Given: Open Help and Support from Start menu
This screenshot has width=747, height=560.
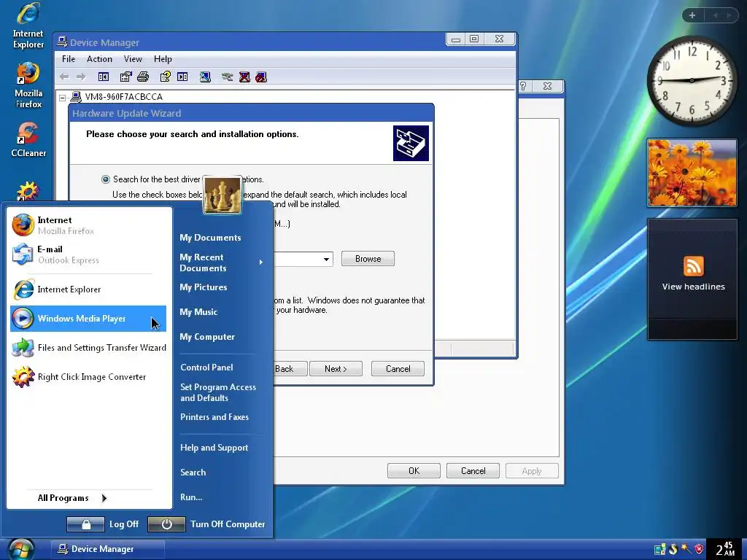Looking at the screenshot, I should click(x=214, y=448).
